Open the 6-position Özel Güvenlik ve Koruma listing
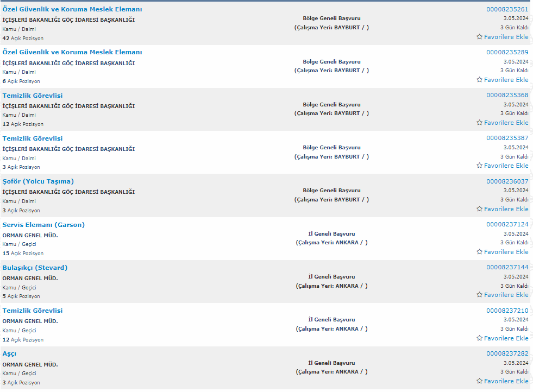 pos(72,52)
